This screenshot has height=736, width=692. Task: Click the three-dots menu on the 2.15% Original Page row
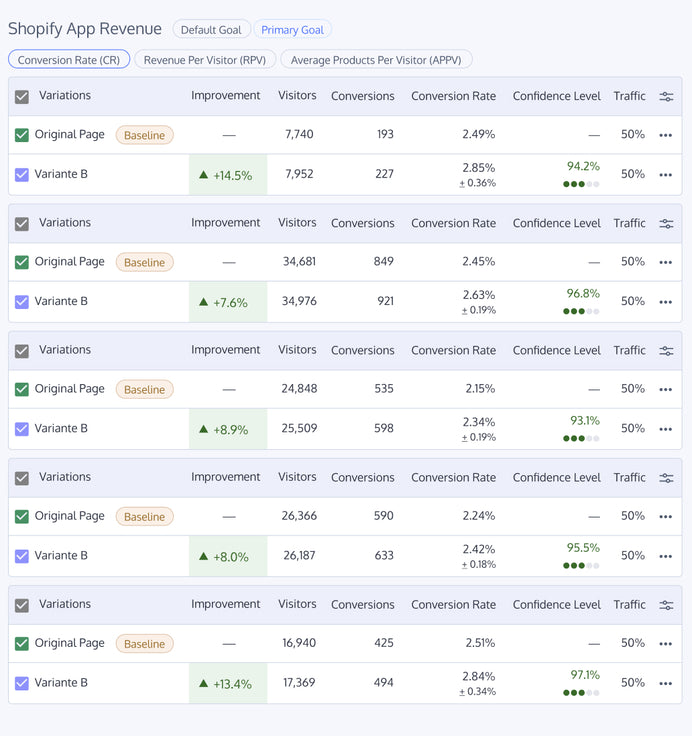tap(666, 389)
